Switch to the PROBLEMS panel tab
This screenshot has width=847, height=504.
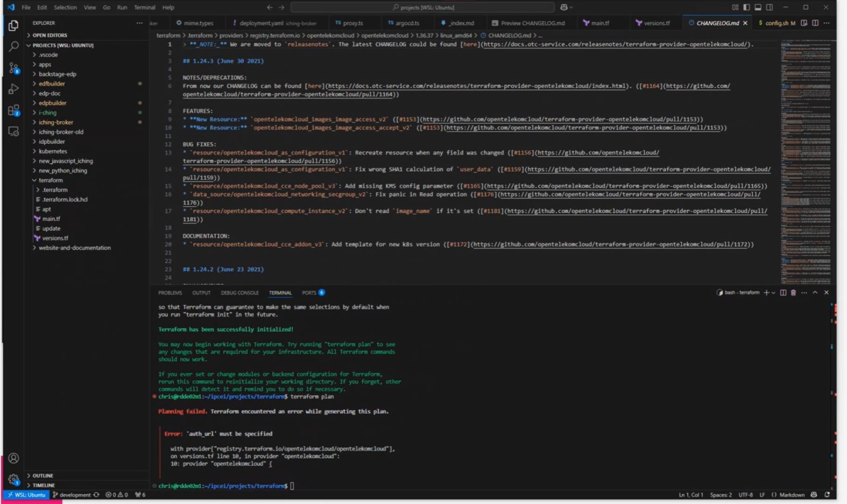tap(170, 293)
